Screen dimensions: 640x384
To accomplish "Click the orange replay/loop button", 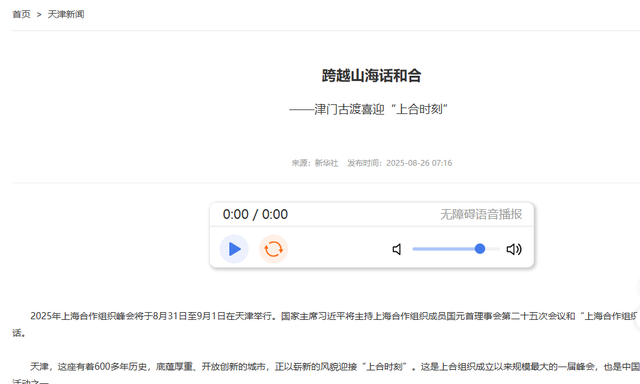I will [273, 249].
